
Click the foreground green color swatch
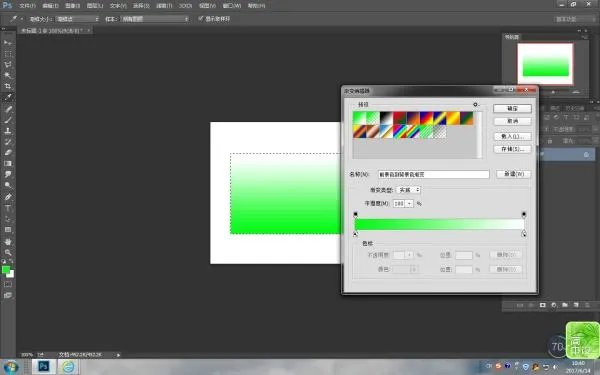point(6,270)
